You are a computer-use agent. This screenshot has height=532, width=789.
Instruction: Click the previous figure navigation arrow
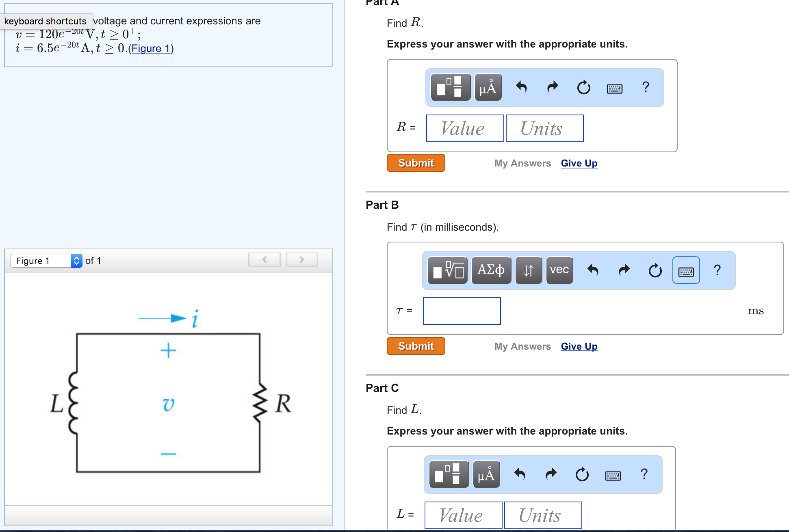[x=264, y=259]
